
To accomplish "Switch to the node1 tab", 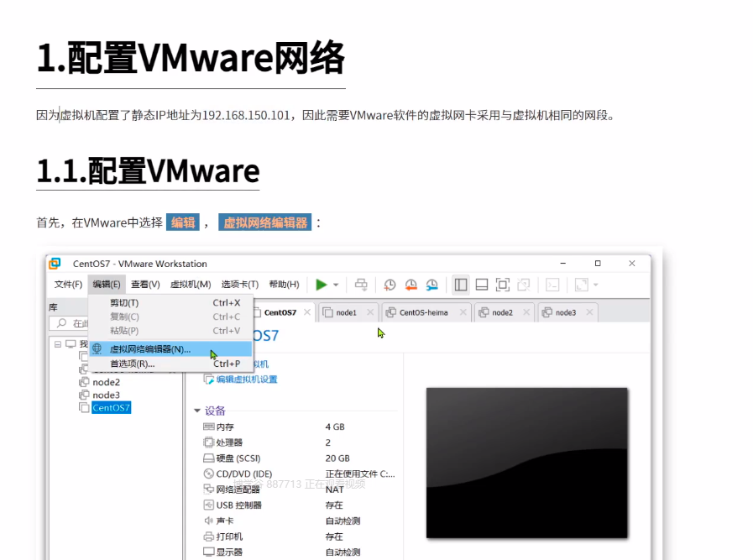I will pyautogui.click(x=346, y=312).
